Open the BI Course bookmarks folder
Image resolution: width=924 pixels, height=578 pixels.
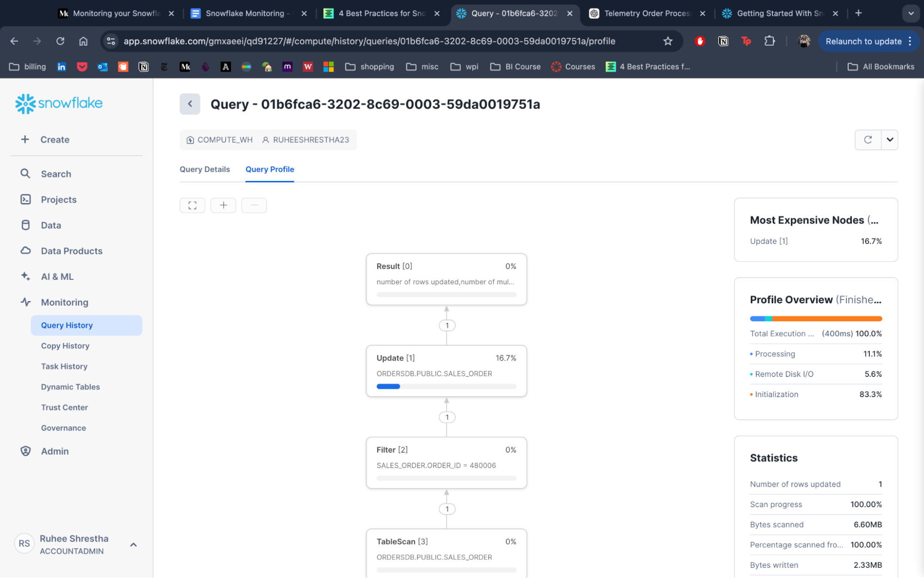coord(515,67)
